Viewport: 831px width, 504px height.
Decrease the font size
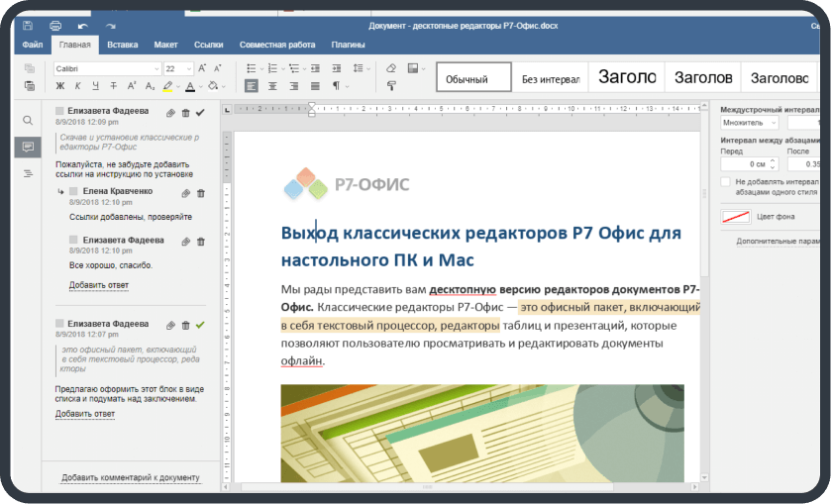coord(217,68)
